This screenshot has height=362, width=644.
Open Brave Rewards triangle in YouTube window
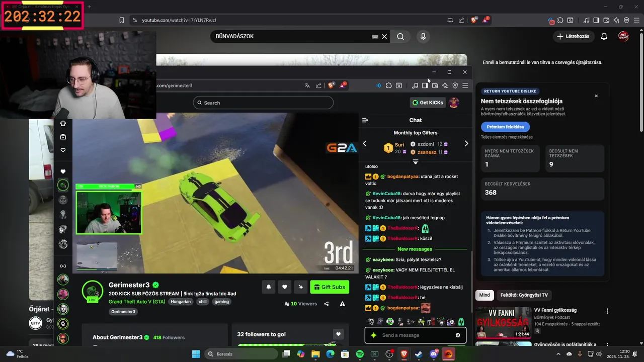click(486, 20)
